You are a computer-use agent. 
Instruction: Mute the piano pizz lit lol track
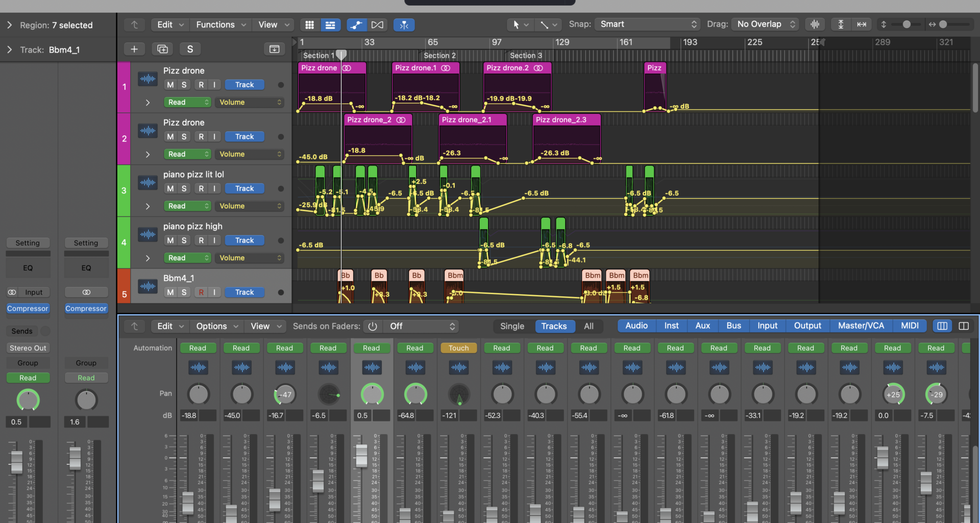click(170, 188)
